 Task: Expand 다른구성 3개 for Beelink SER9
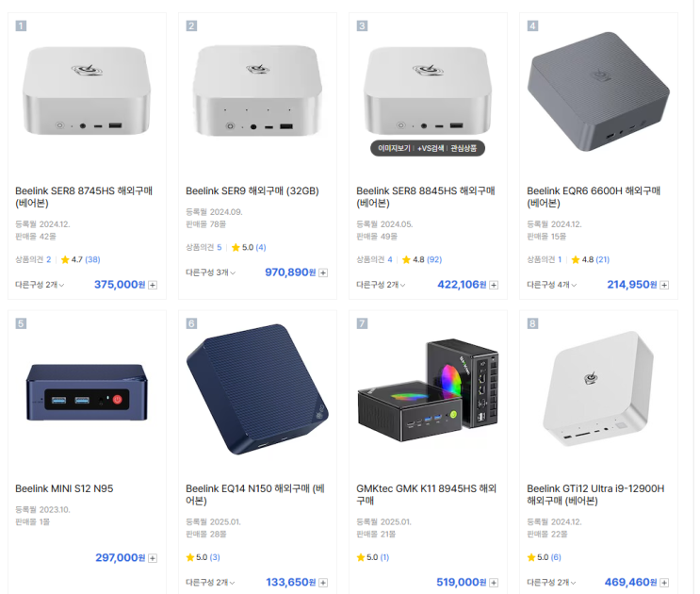(x=211, y=272)
